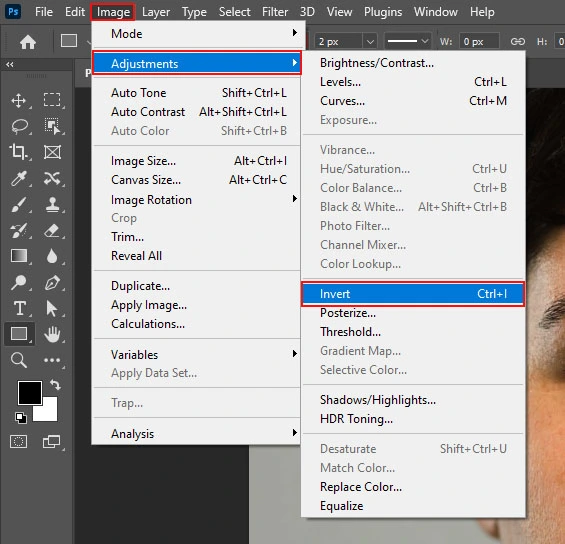
Task: Select the Eraser tool
Action: point(52,231)
